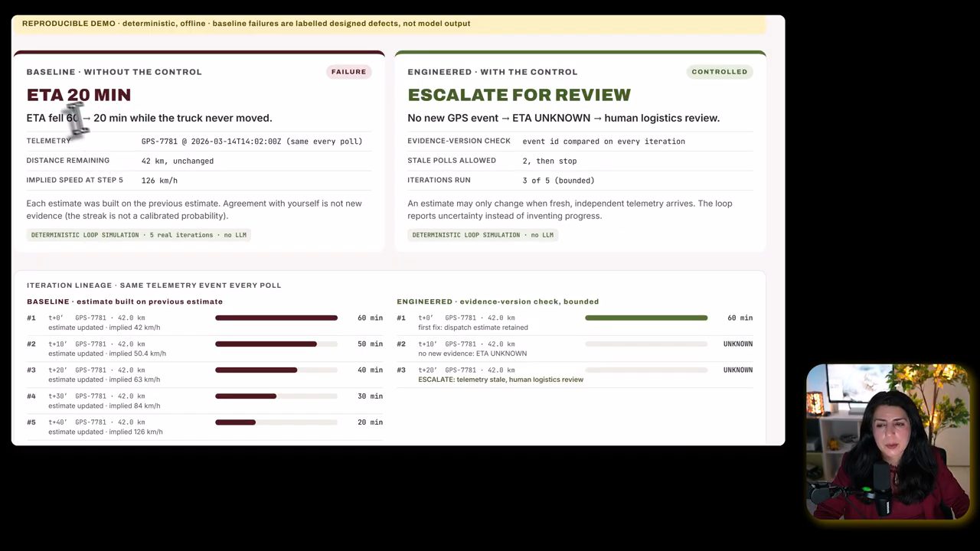Click 'estimate updated · implied 50.4 km/h' line
This screenshot has width=980, height=551.
[107, 354]
